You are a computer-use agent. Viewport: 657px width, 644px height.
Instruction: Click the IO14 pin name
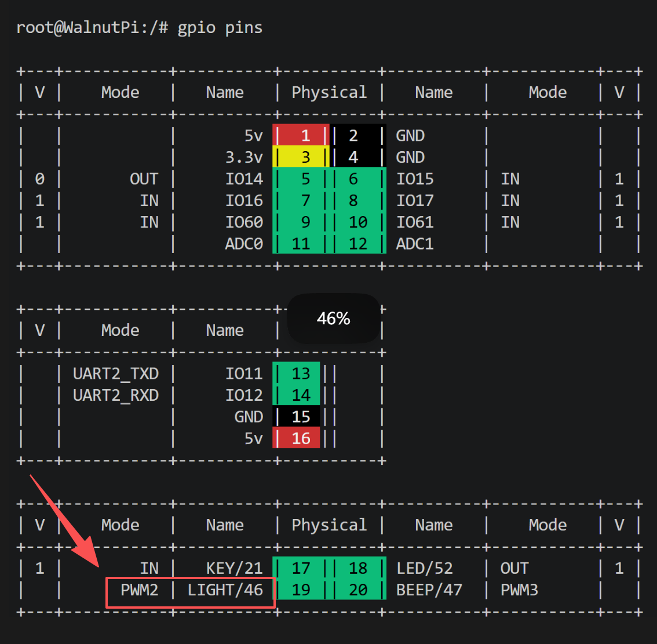[244, 179]
